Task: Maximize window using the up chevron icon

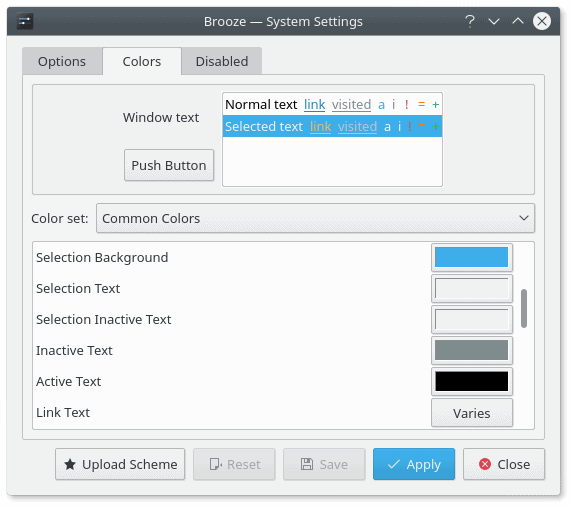Action: coord(518,21)
